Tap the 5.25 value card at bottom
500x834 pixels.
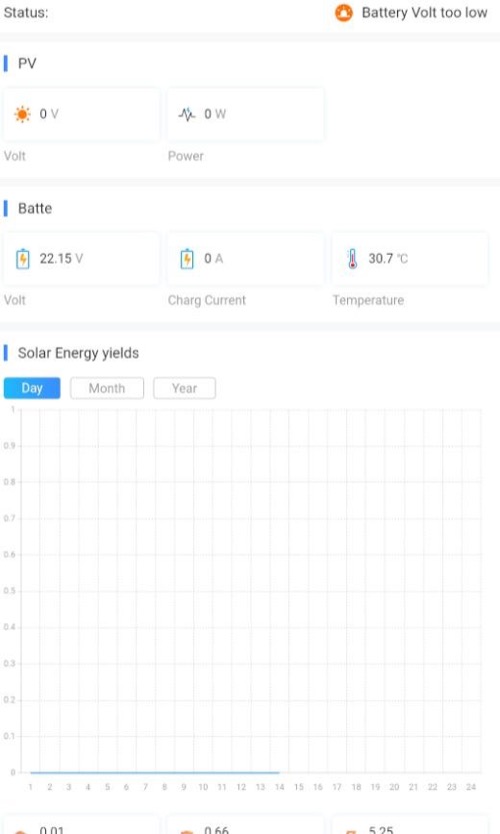[x=410, y=824]
